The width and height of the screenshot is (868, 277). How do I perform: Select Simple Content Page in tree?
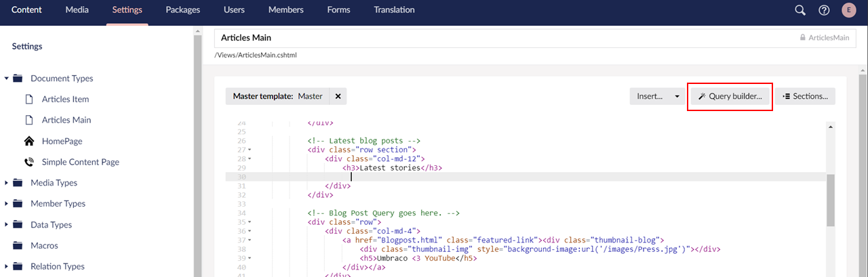pyautogui.click(x=81, y=162)
